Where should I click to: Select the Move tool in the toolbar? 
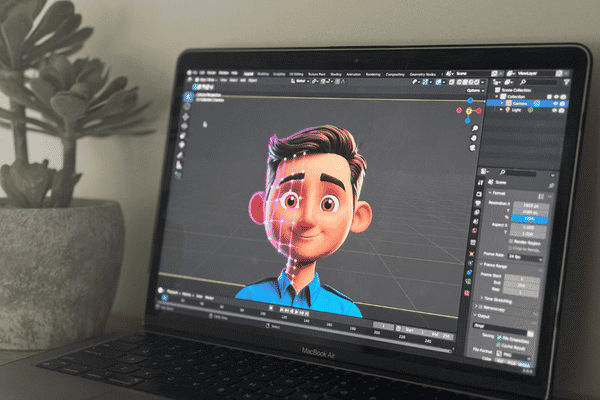coord(186,117)
